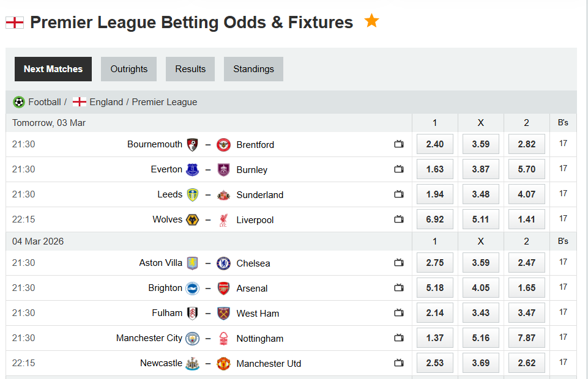Click the TV icon for Newcastle vs Manchester Utd
This screenshot has width=588, height=379.
pyautogui.click(x=399, y=363)
